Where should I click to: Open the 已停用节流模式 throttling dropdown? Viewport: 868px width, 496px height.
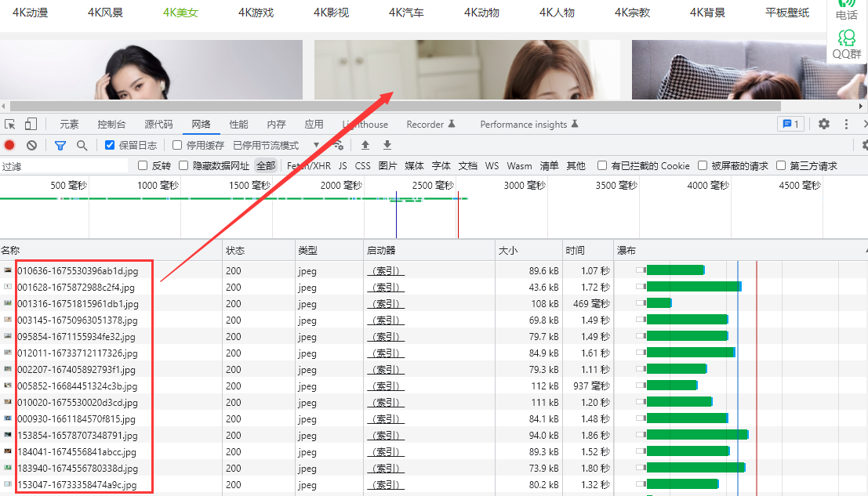tap(276, 146)
